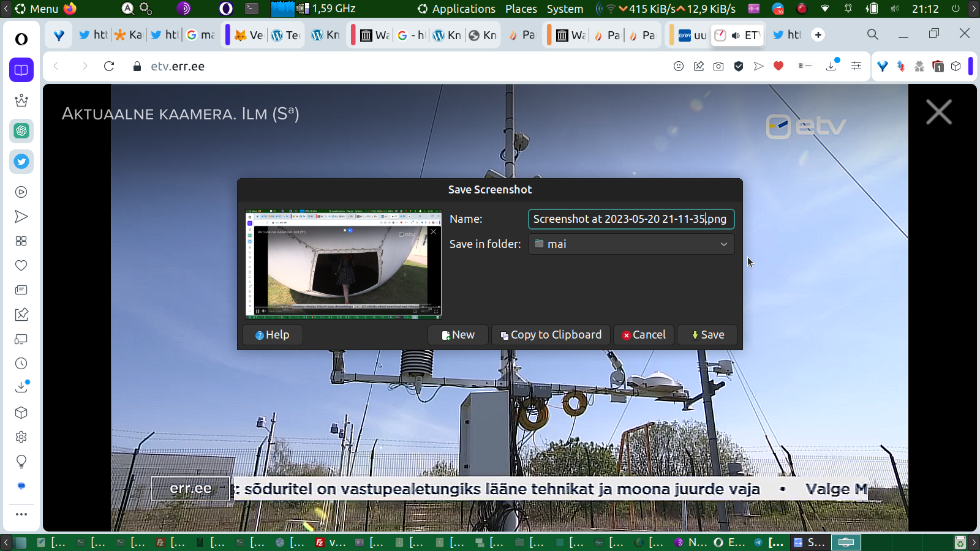Click Copy to Clipboard button
Viewport: 980px width, 551px height.
[x=551, y=335]
